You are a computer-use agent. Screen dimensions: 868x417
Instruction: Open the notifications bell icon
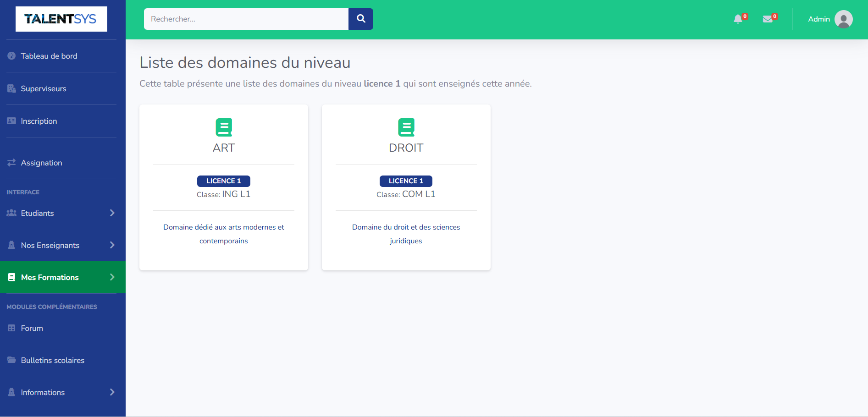(x=738, y=19)
